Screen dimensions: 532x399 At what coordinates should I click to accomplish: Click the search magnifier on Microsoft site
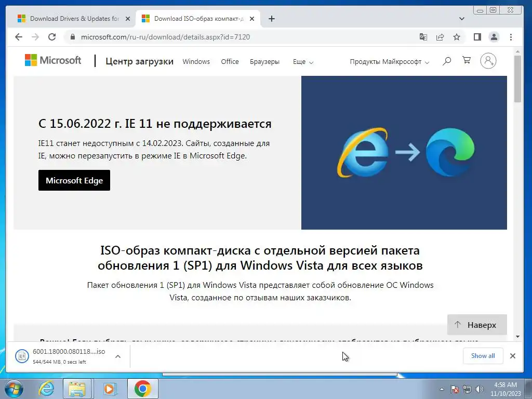(447, 61)
